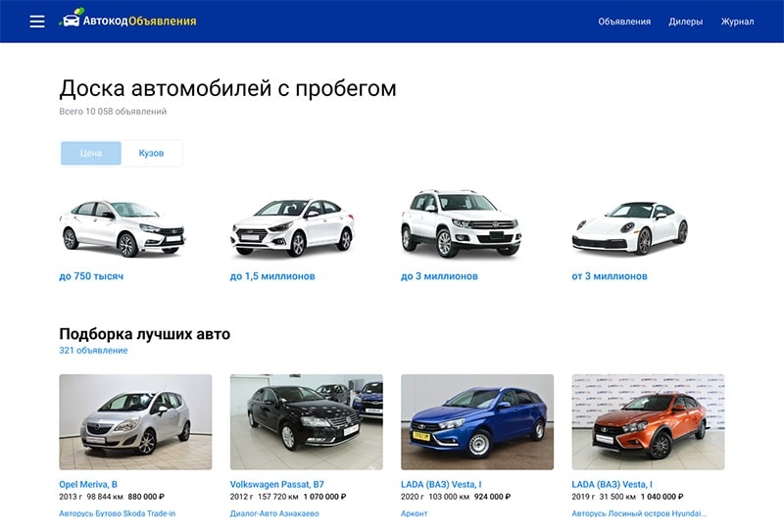Screen dimensions: 784x532
Task: Open Дилеры in the top navigation
Action: tap(685, 22)
